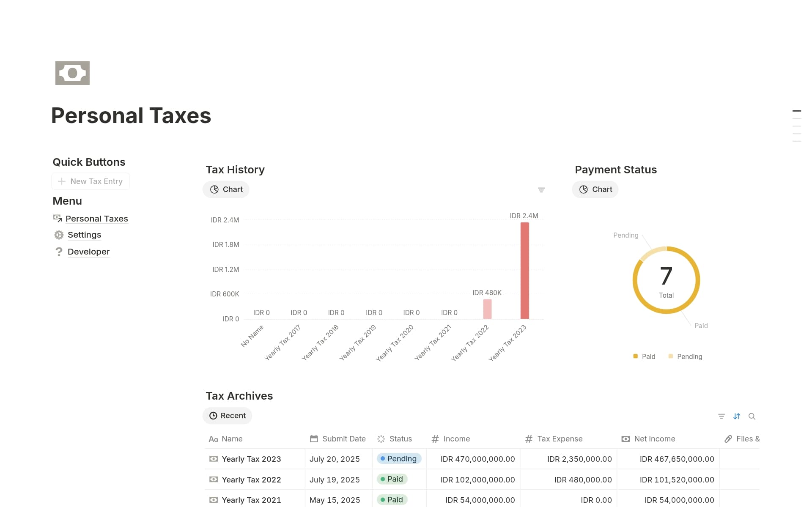
Task: Switch to the Recent view in Tax Archives
Action: click(227, 415)
